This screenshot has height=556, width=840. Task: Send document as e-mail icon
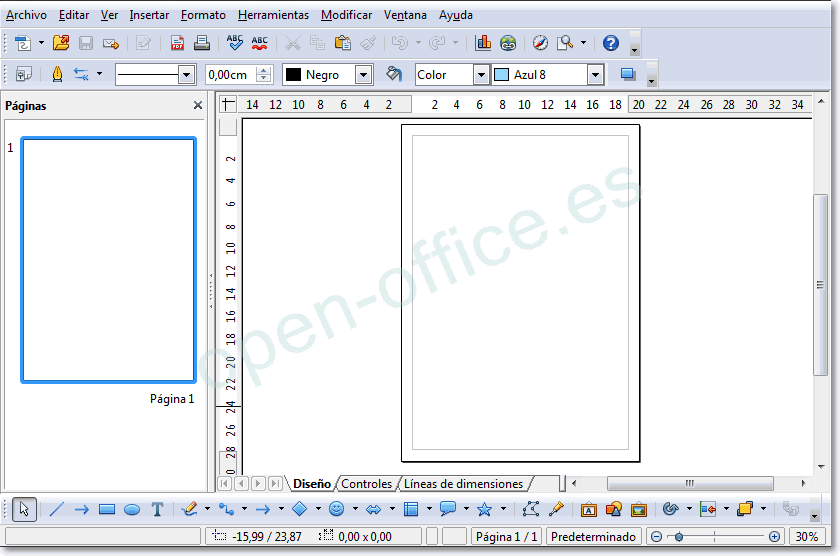click(x=111, y=43)
